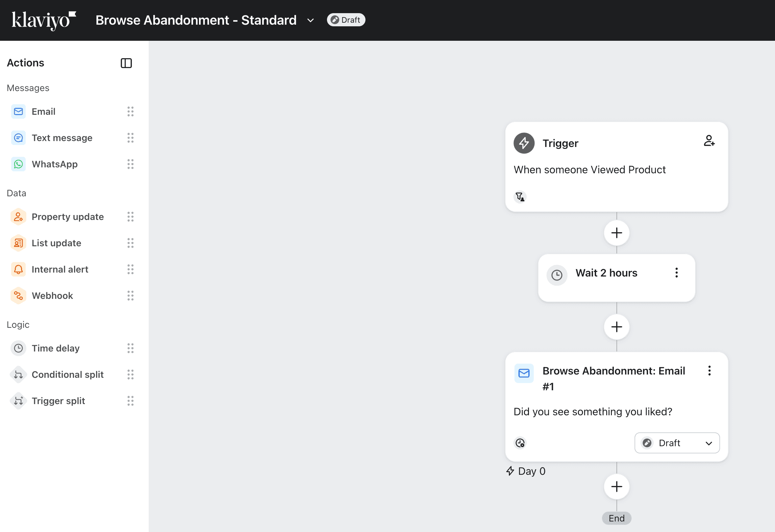Click the drag handle for Conditional split
The image size is (775, 532).
point(130,375)
